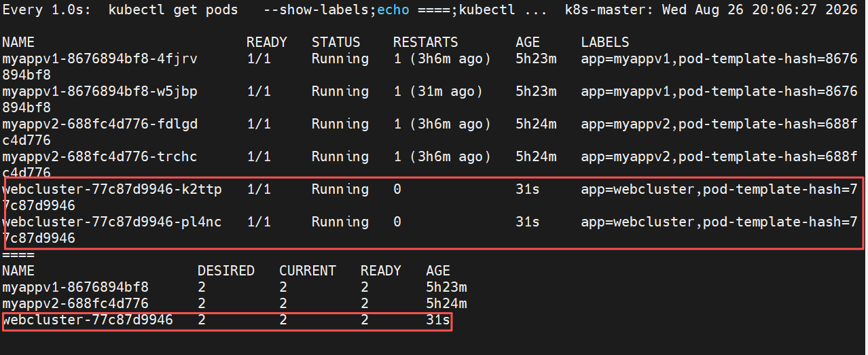Click the CURRENT column header
Viewport: 868px width, 355px height.
coord(308,271)
